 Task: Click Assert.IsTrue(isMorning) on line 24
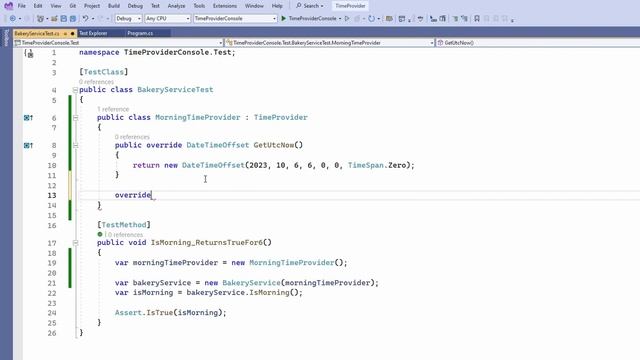point(171,313)
